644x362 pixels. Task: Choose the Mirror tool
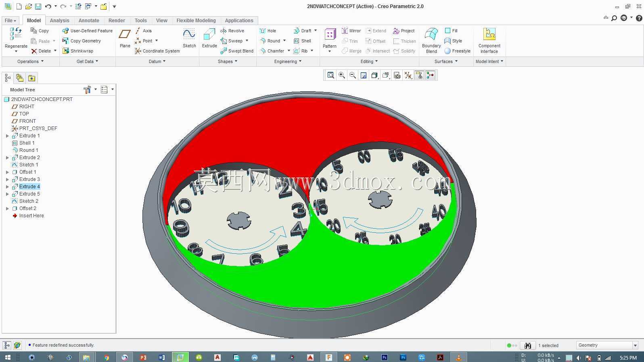click(x=351, y=31)
